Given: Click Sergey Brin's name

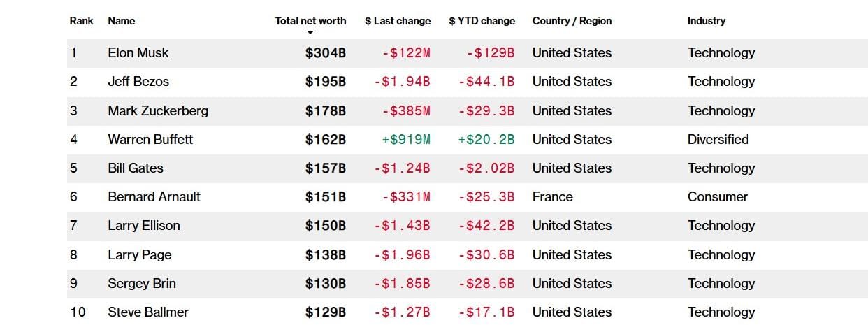Looking at the screenshot, I should pyautogui.click(x=142, y=284).
